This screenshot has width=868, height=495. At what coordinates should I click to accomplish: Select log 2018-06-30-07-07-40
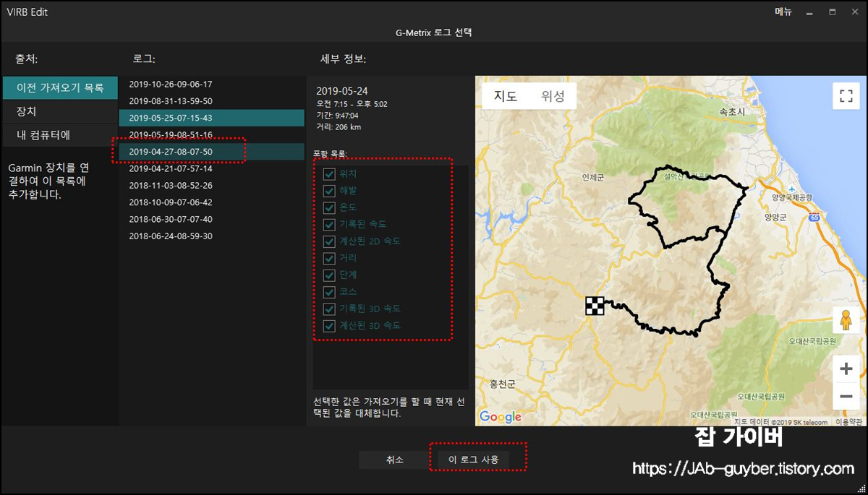(x=212, y=219)
